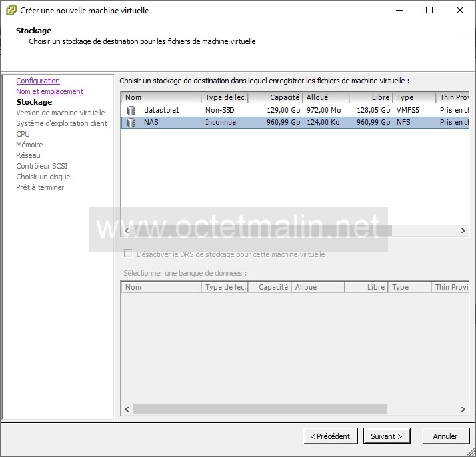Select the Choisir un disque step

43,177
